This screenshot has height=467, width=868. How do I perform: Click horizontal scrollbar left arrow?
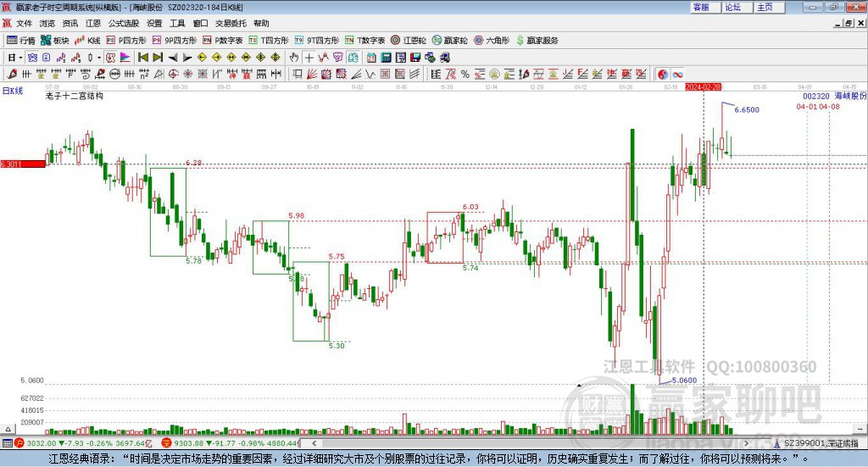pyautogui.click(x=314, y=443)
